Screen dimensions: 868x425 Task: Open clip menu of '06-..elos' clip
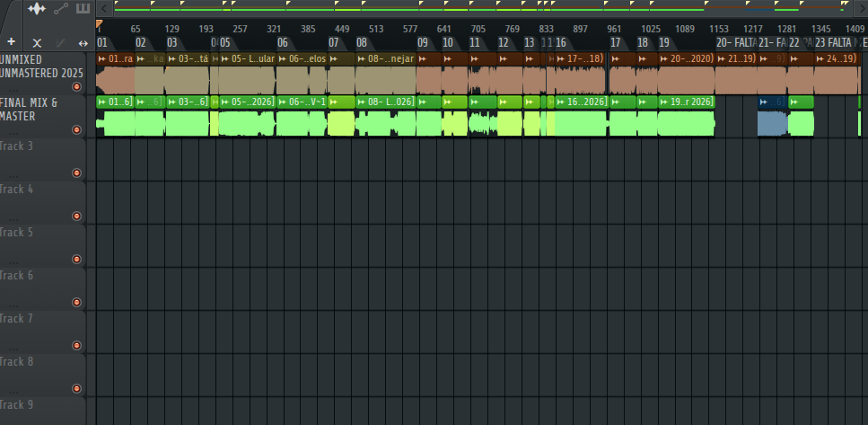283,58
